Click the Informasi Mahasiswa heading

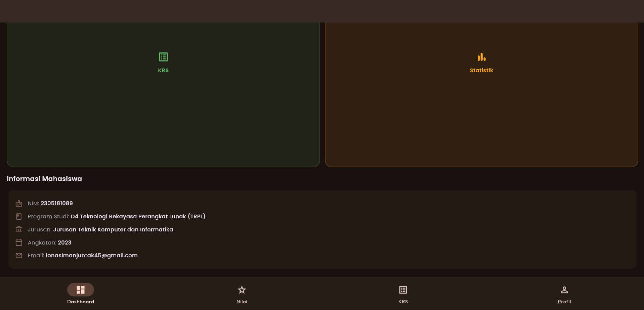pyautogui.click(x=44, y=179)
